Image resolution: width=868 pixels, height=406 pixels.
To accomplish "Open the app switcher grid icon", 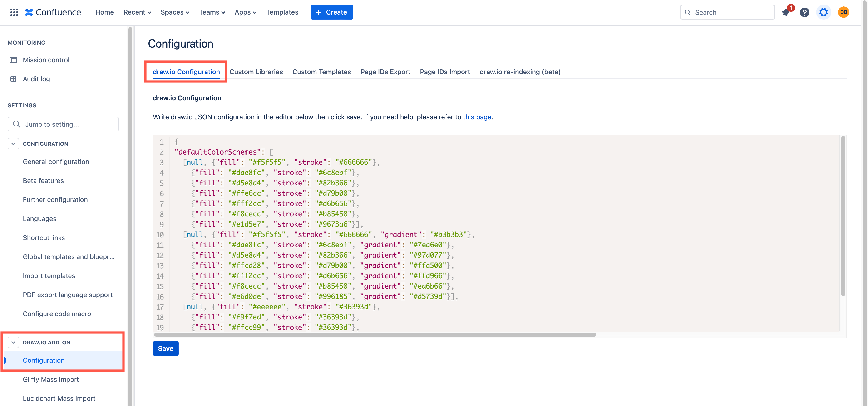I will click(14, 12).
